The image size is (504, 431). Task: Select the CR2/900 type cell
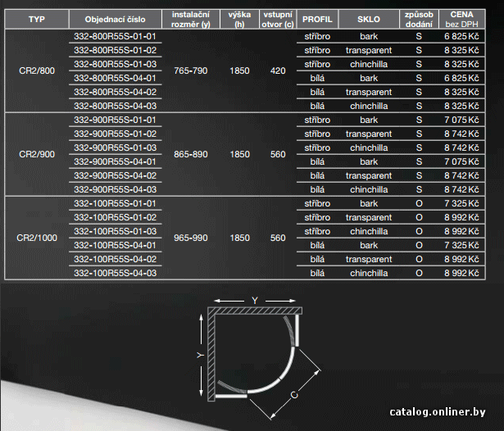click(x=37, y=154)
